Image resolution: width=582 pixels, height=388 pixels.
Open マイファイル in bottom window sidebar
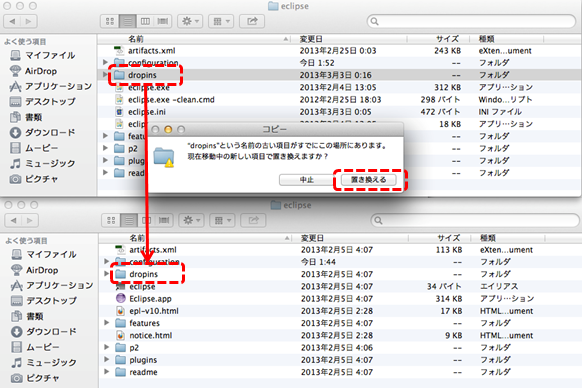pyautogui.click(x=44, y=254)
